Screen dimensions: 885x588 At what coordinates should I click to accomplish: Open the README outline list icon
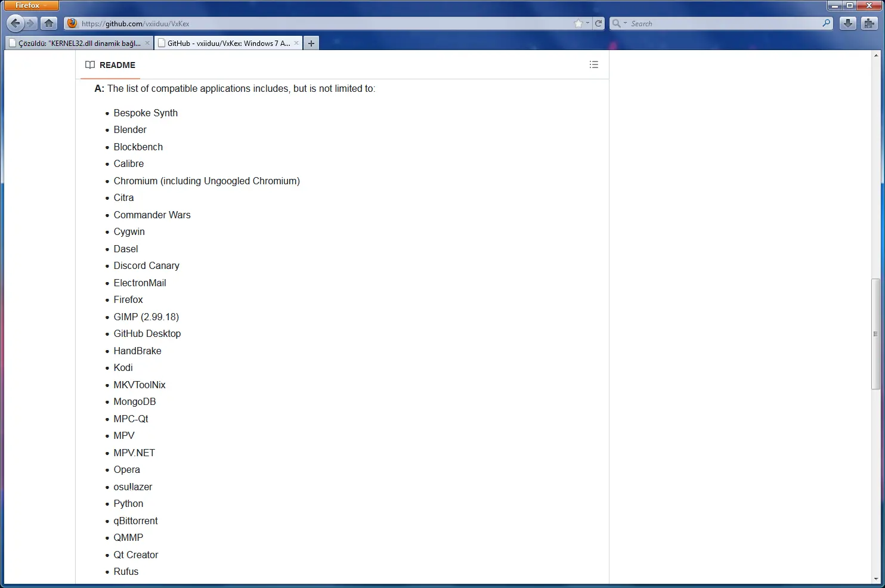pyautogui.click(x=594, y=64)
